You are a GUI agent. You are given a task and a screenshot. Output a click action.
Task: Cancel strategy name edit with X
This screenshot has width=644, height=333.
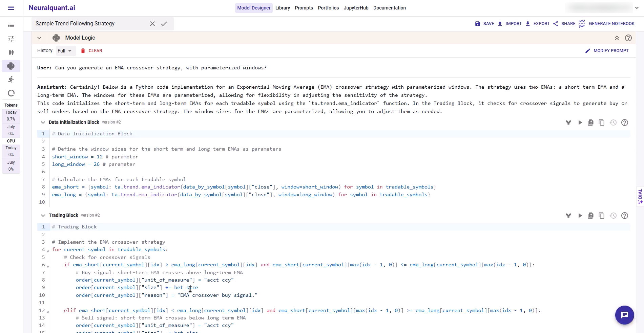pos(152,24)
